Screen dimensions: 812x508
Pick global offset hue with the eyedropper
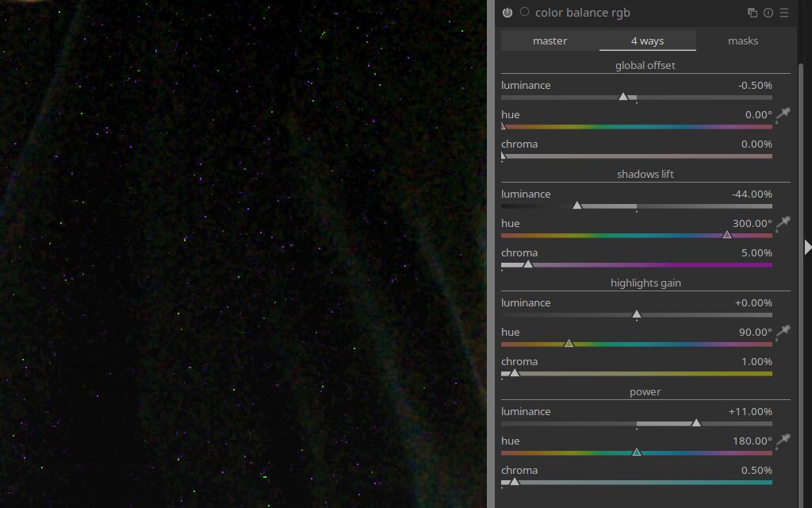click(x=783, y=115)
